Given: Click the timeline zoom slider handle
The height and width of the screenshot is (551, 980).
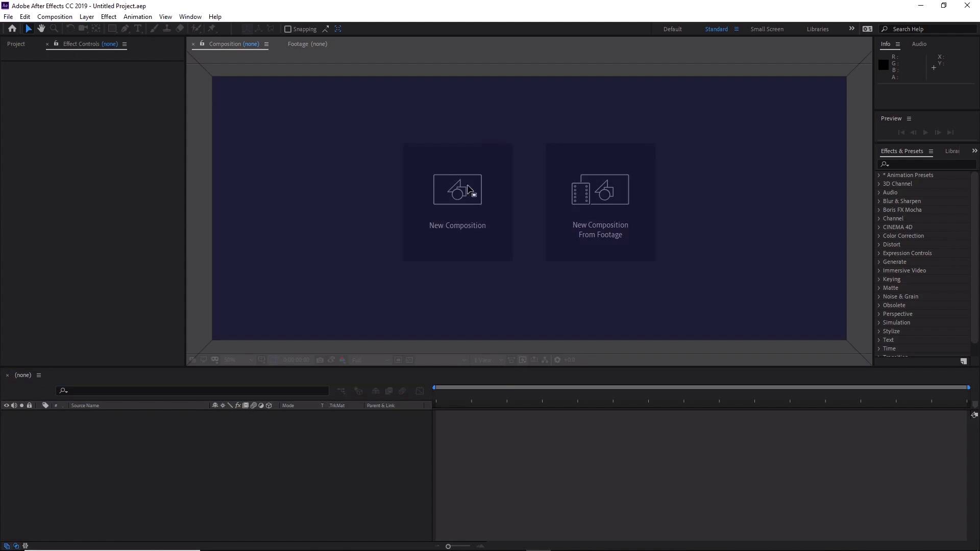Looking at the screenshot, I should [x=448, y=546].
